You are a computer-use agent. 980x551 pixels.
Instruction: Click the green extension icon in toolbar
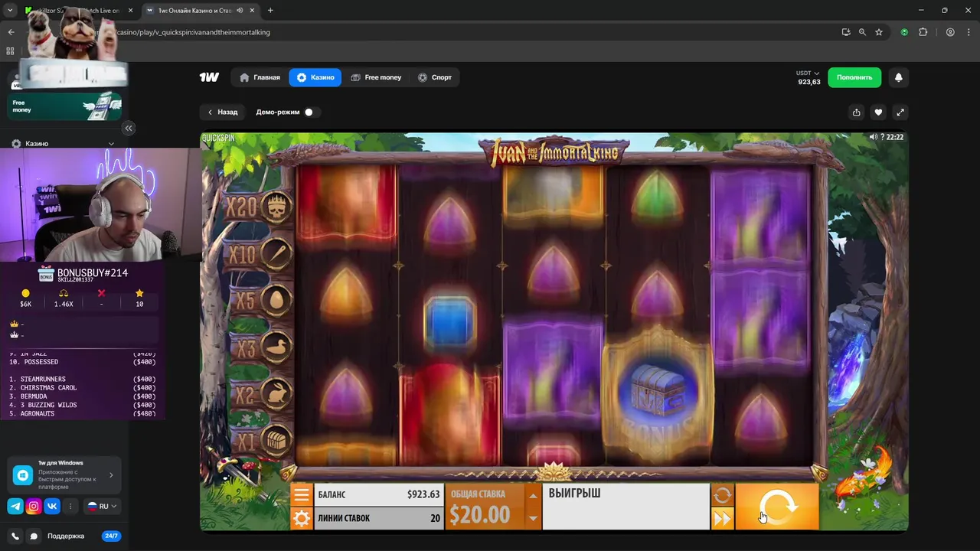point(904,32)
